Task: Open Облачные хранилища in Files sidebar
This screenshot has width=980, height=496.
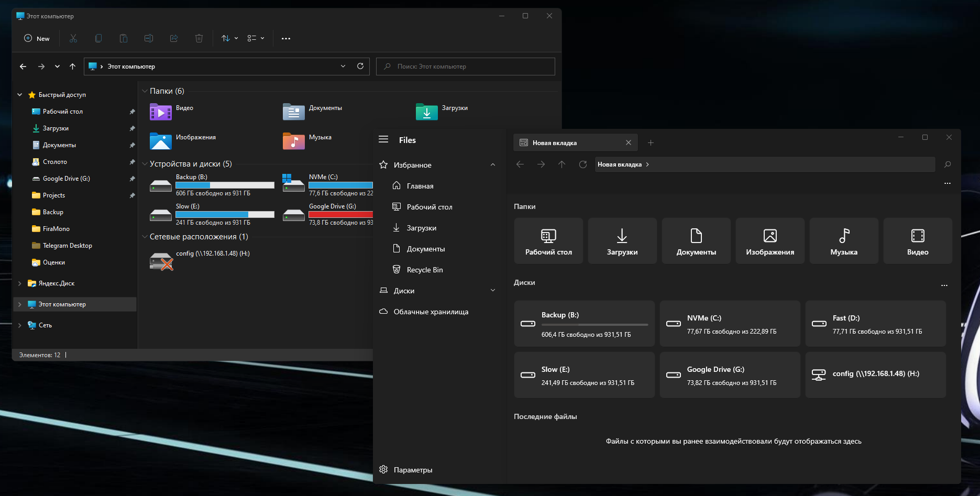Action: point(431,312)
